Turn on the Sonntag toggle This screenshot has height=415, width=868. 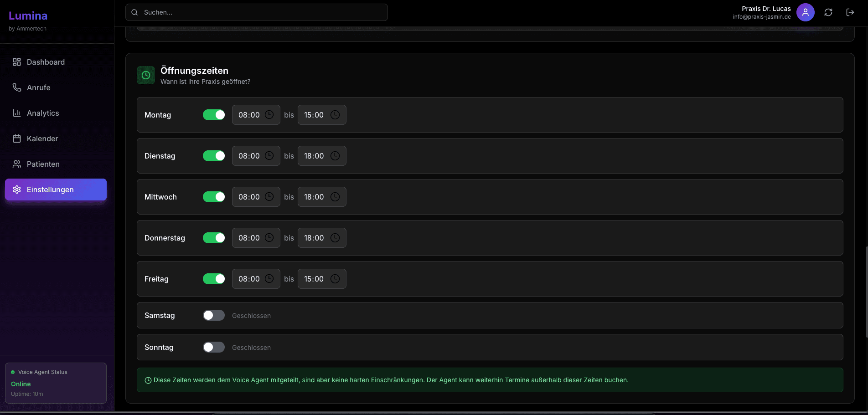[x=214, y=347]
